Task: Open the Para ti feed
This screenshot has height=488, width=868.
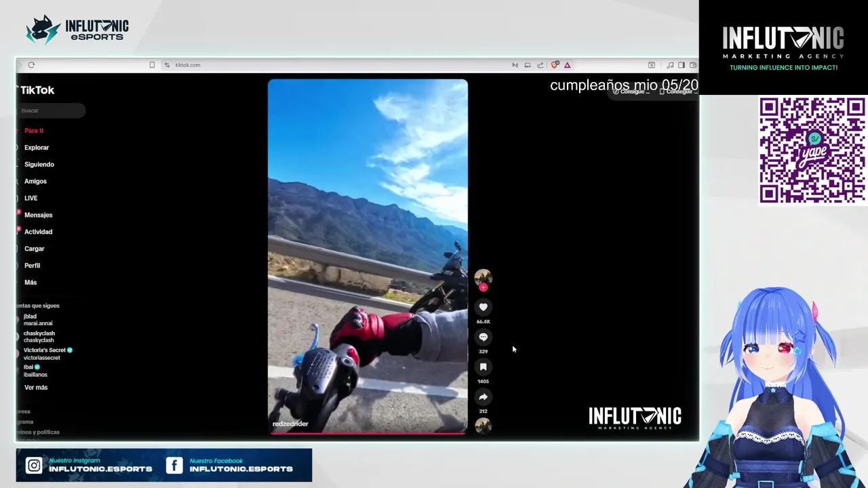Action: click(34, 130)
